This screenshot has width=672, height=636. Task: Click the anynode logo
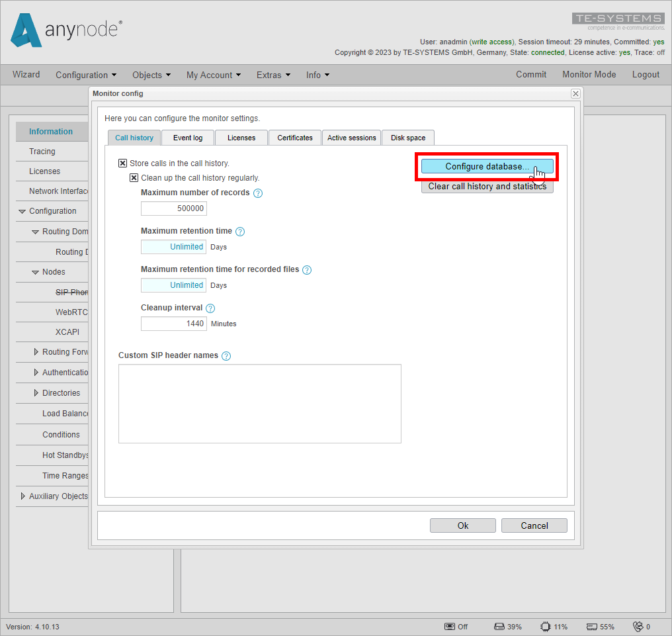coord(65,29)
